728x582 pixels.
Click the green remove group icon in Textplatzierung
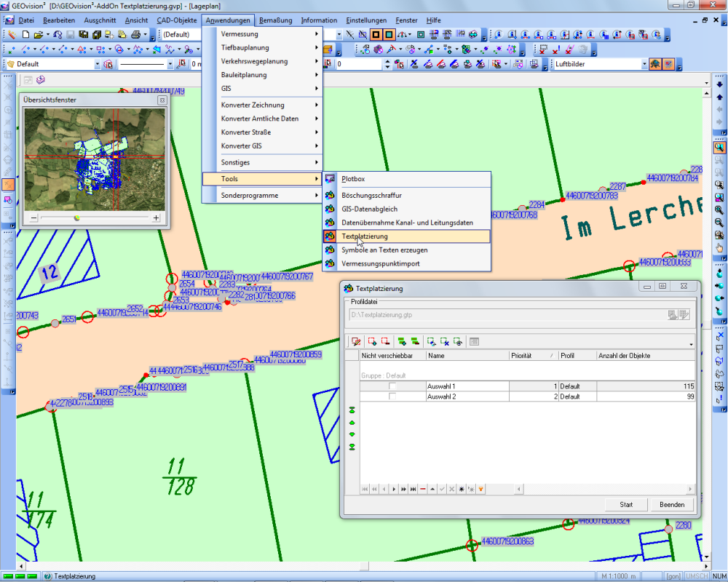click(415, 342)
